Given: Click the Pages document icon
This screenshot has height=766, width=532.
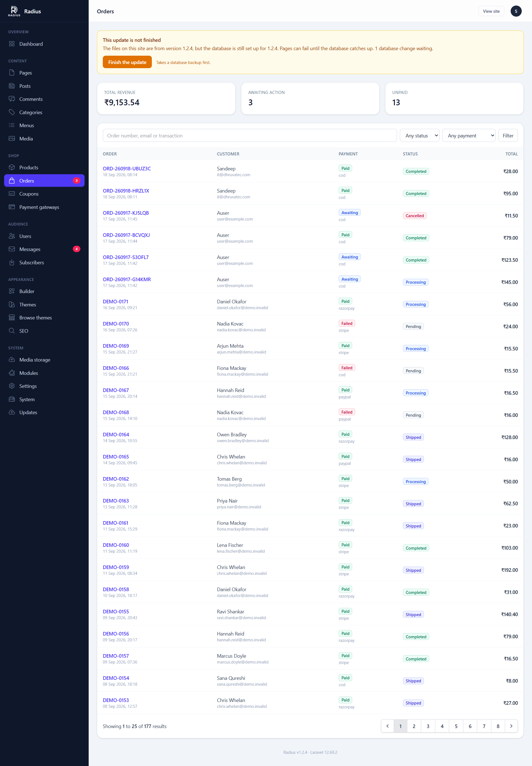Looking at the screenshot, I should 12,73.
